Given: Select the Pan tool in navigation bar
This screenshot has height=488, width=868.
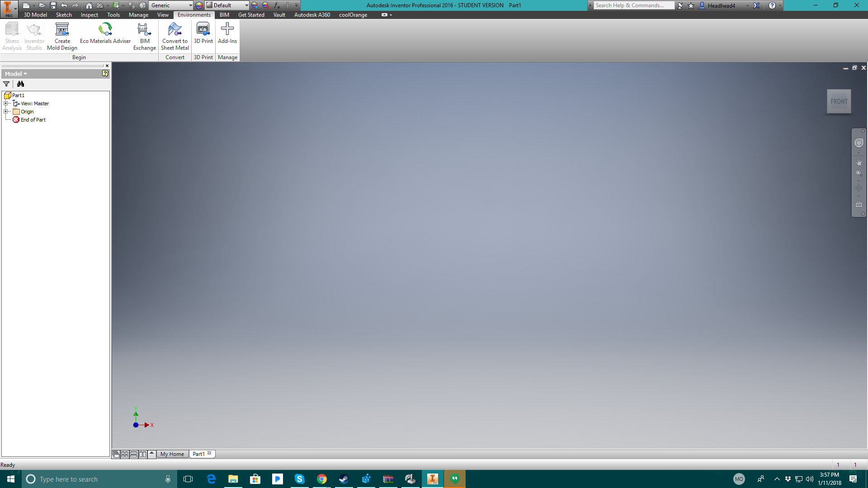Looking at the screenshot, I should point(859,162).
